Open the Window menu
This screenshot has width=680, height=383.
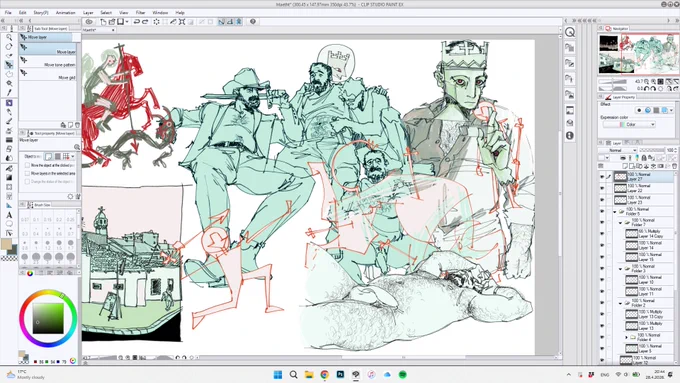160,13
